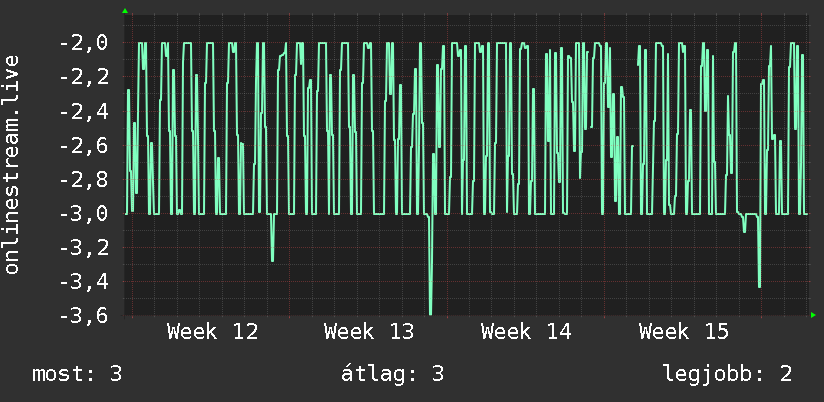Select the Week 12 axis label

click(213, 332)
